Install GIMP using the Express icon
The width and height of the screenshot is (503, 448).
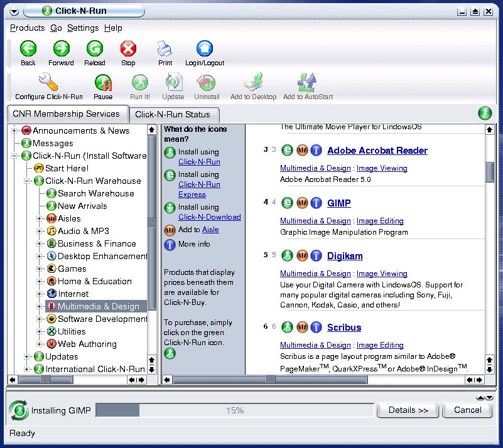point(287,203)
